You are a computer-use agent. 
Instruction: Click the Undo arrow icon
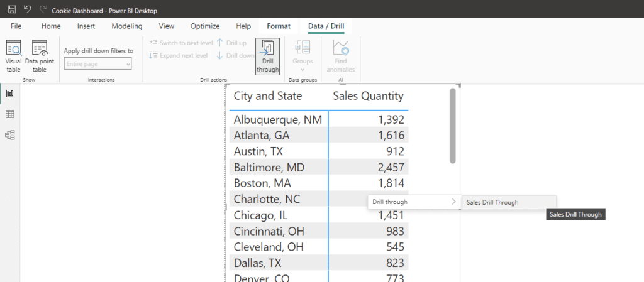27,10
